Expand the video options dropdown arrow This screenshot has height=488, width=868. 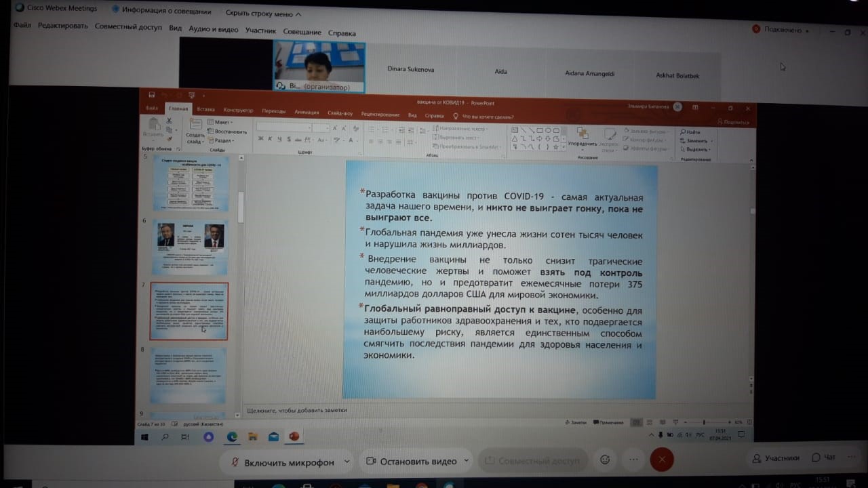[467, 461]
